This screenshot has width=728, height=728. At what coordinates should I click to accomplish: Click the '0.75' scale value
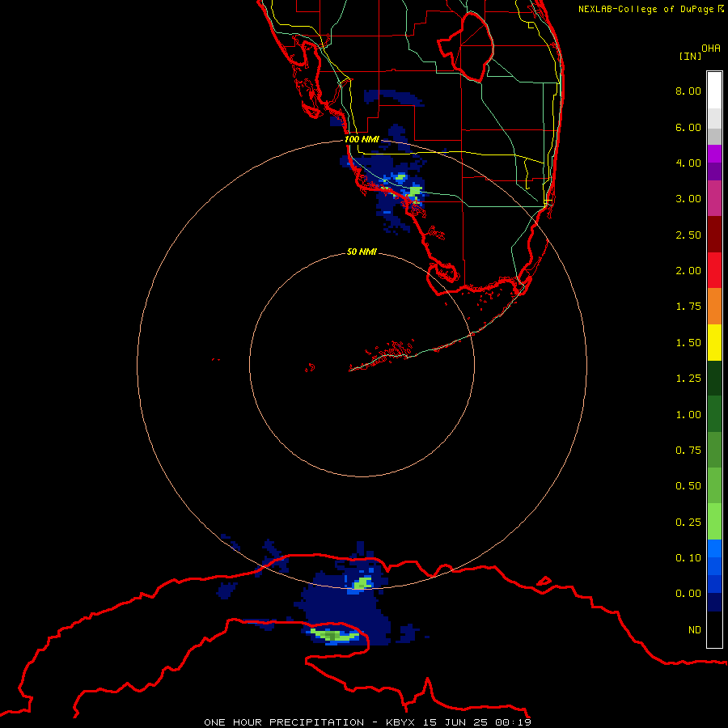tap(688, 451)
